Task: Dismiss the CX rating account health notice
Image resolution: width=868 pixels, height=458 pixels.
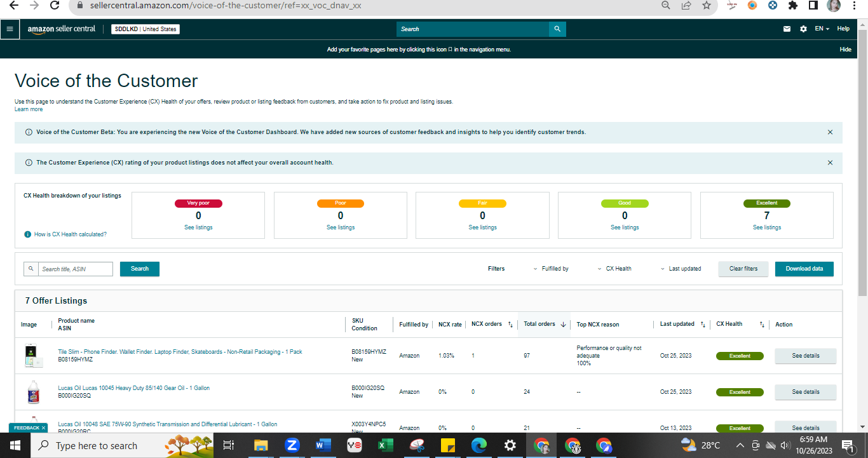Action: click(x=830, y=163)
